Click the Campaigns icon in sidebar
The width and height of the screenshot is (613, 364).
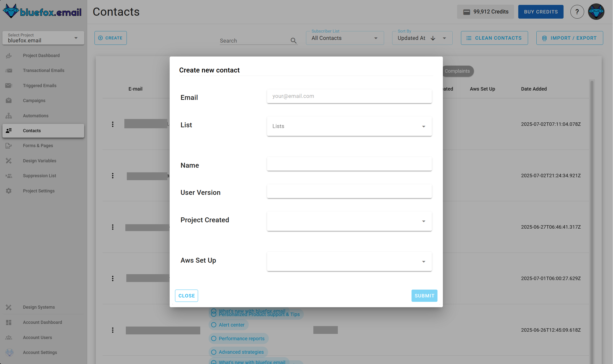click(x=9, y=101)
